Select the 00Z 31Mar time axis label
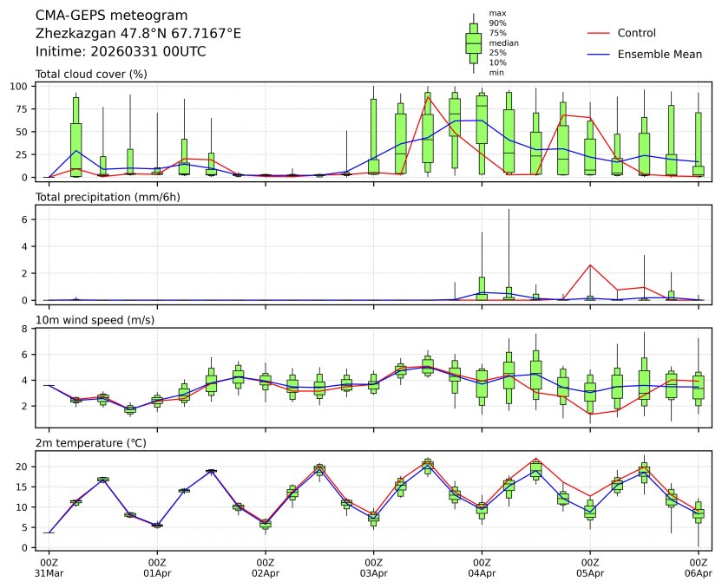This screenshot has width=722, height=588. (49, 568)
